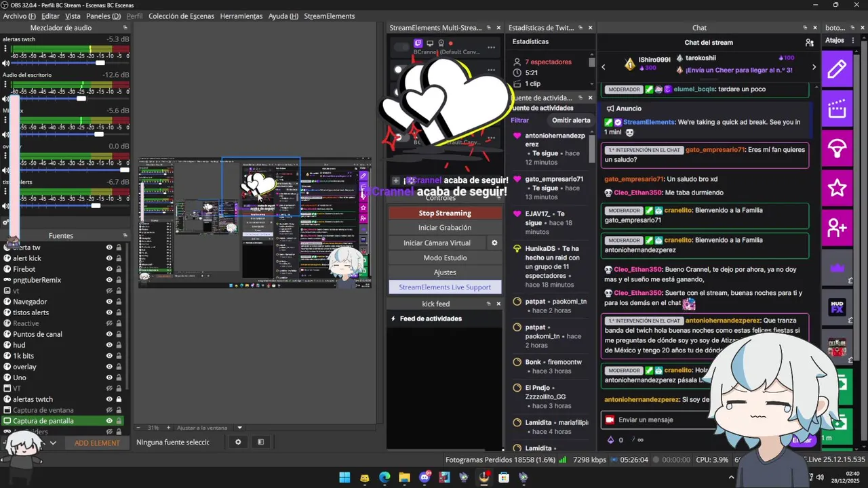Click the star shortcut button in Atajos
Viewport: 868px width, 488px height.
[x=837, y=188]
